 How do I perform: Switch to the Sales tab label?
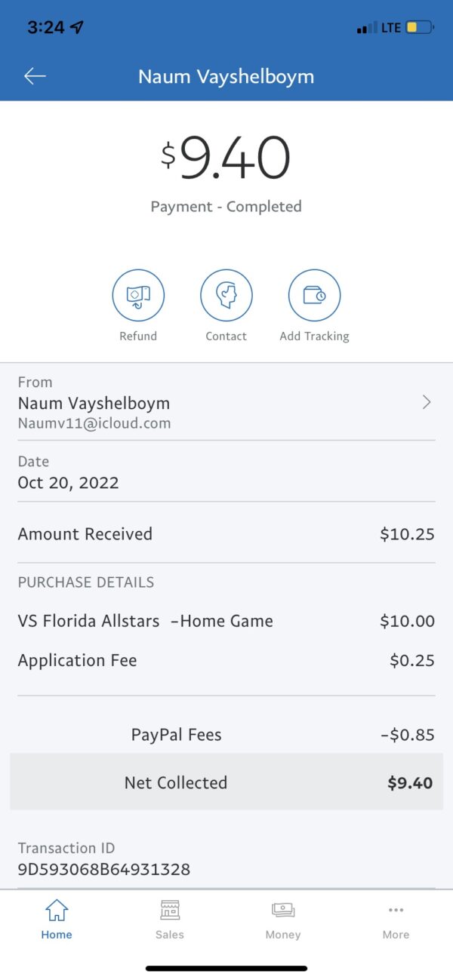170,935
